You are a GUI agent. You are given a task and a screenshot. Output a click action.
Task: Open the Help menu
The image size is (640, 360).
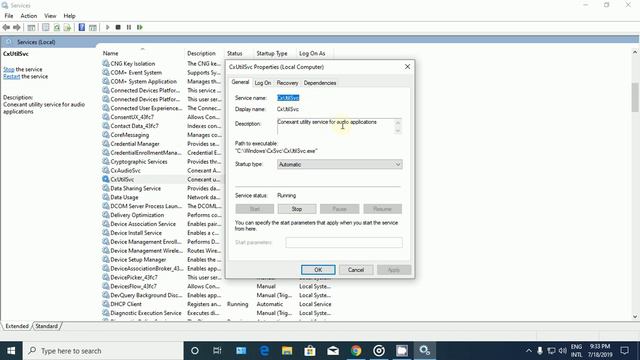[x=69, y=16]
